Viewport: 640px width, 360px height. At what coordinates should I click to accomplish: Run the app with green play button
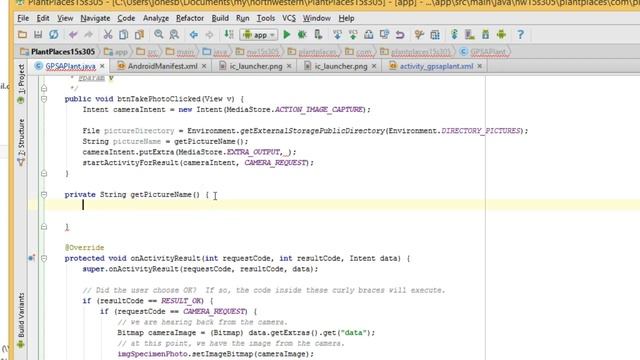[x=287, y=35]
